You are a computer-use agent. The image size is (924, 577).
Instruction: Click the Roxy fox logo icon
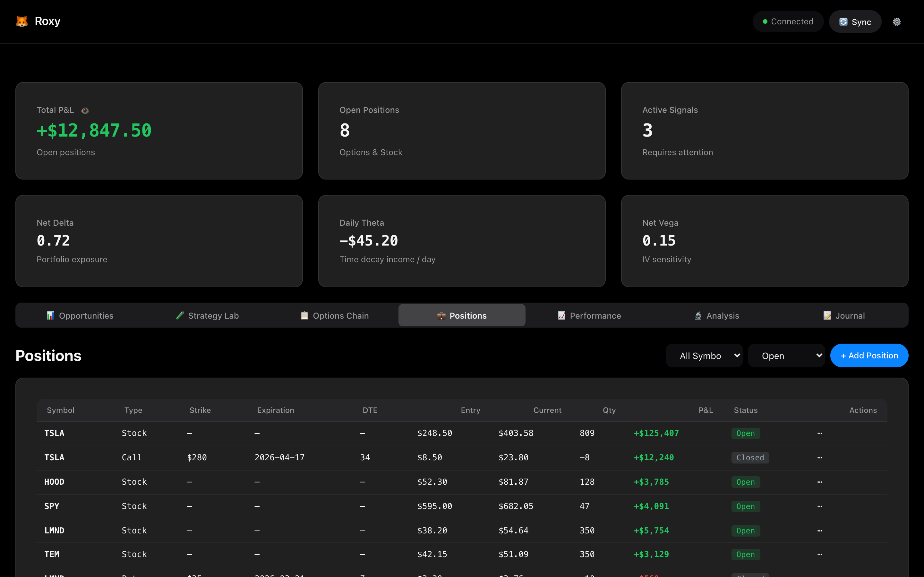pyautogui.click(x=22, y=21)
